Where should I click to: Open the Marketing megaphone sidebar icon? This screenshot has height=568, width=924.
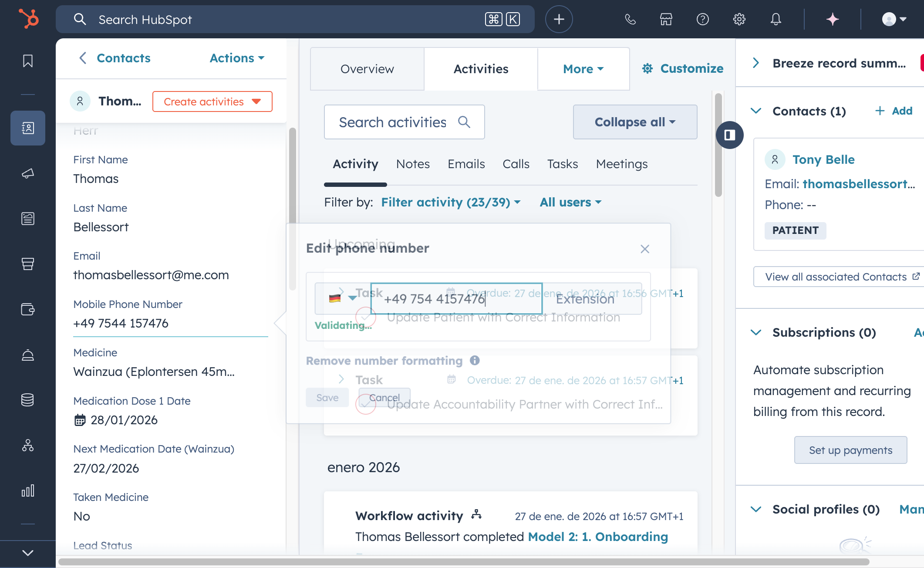pyautogui.click(x=28, y=173)
